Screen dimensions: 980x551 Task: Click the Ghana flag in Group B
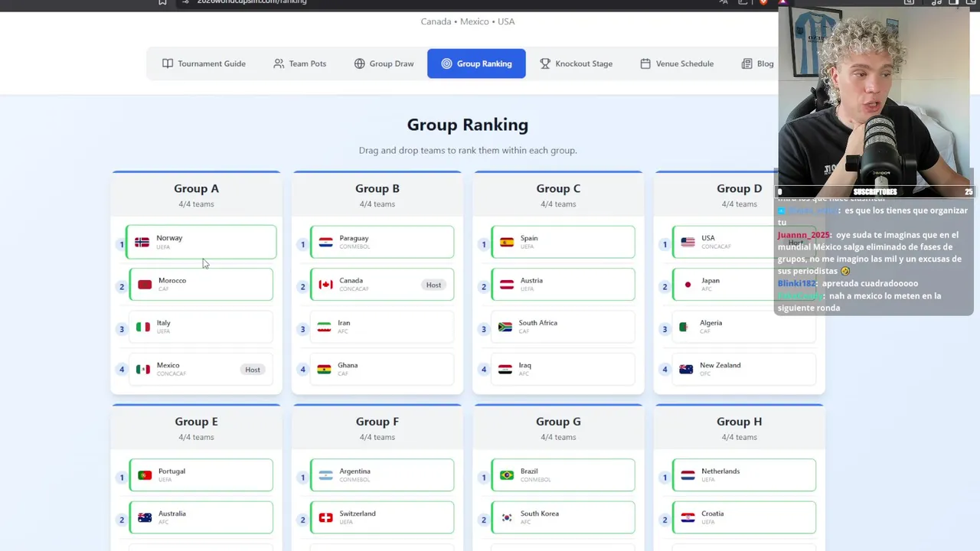click(324, 370)
